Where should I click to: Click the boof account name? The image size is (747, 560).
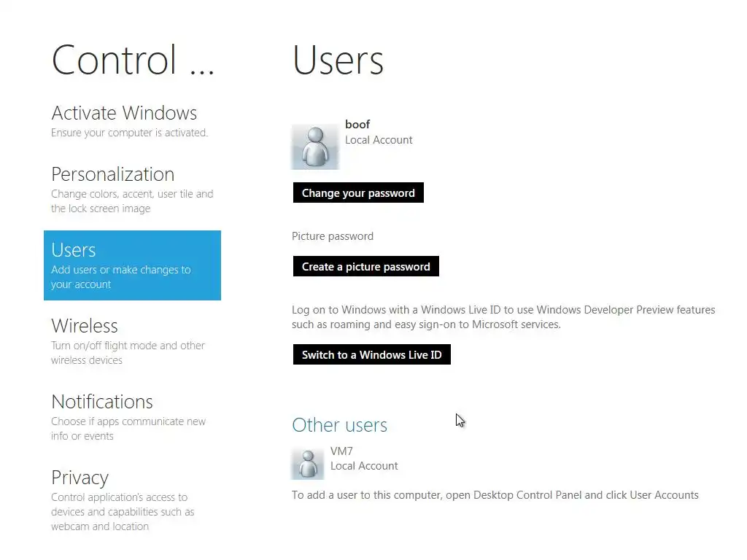357,124
